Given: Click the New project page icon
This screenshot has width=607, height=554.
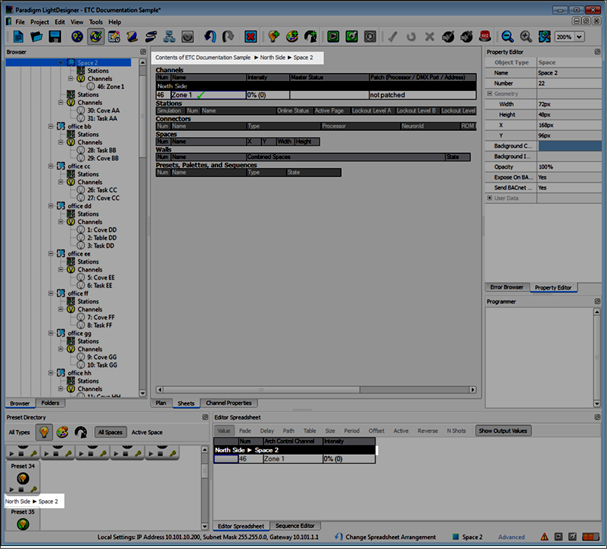Looking at the screenshot, I should coord(18,37).
